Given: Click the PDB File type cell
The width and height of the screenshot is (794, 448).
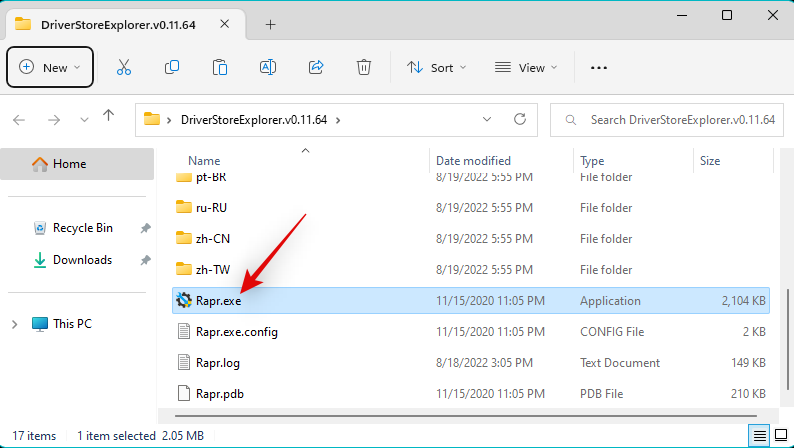Looking at the screenshot, I should click(601, 394).
